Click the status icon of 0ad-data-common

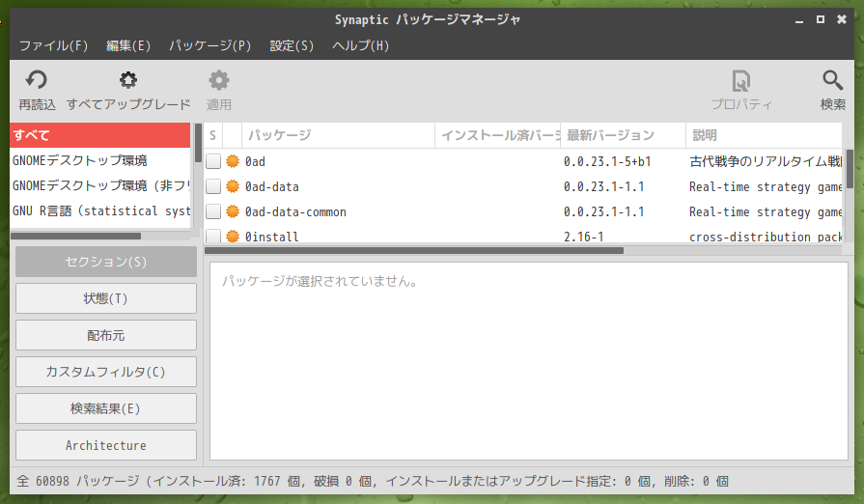point(233,211)
